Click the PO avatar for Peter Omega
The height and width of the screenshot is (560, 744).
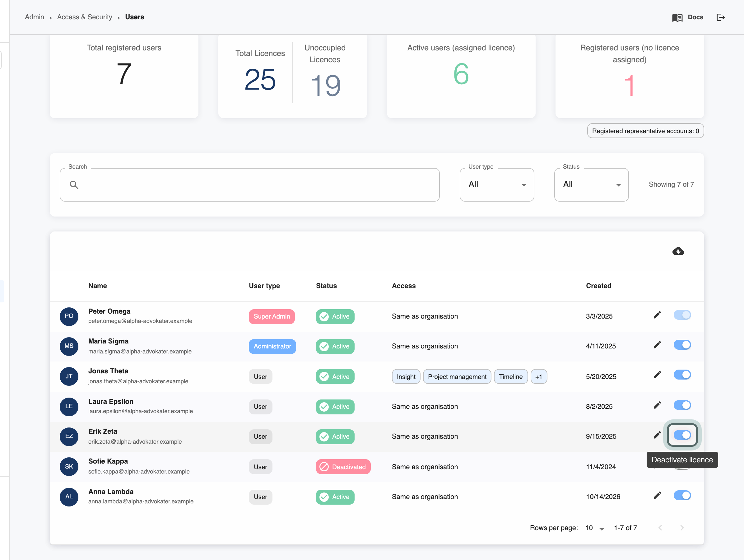pyautogui.click(x=69, y=316)
